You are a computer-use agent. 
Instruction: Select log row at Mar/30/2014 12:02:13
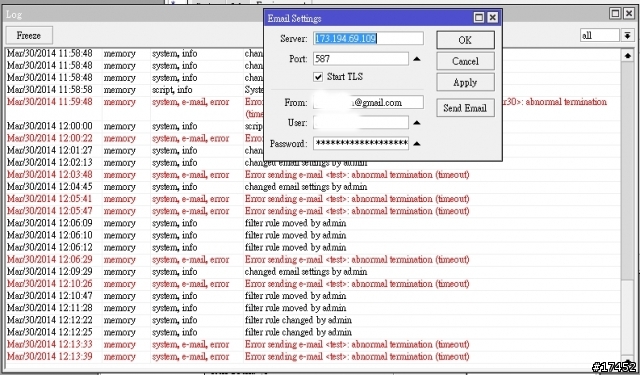click(313, 162)
